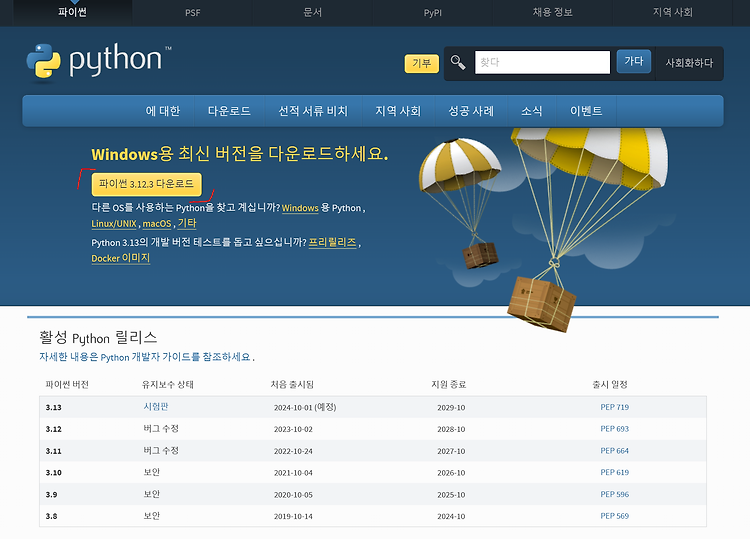
Task: Open the 사회화하다 menu
Action: coord(689,63)
